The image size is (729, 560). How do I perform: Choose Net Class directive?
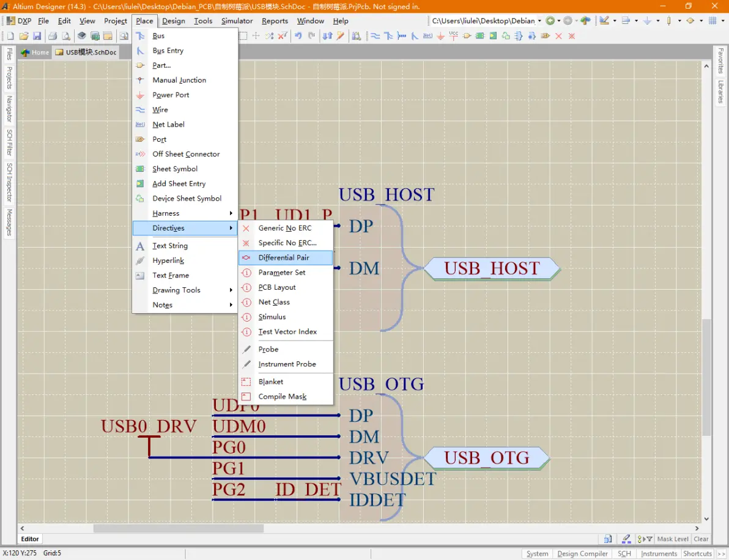pyautogui.click(x=286, y=302)
